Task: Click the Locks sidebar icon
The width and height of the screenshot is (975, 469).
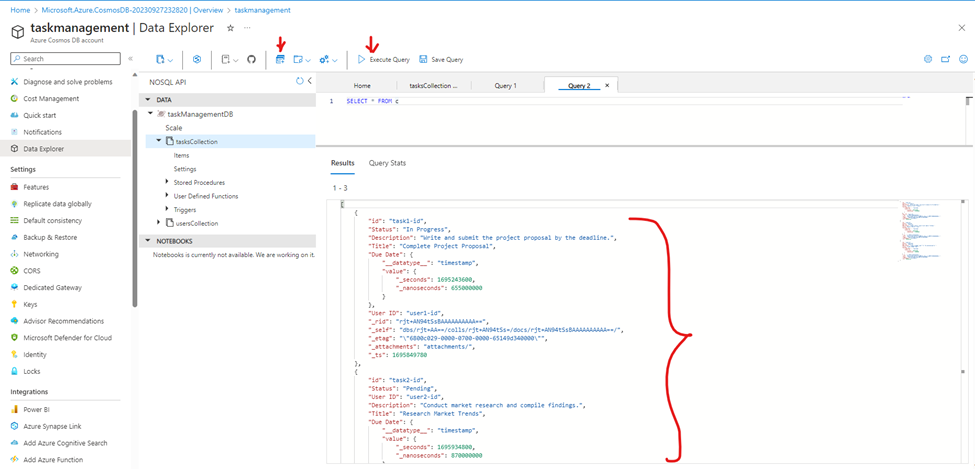Action: 15,371
